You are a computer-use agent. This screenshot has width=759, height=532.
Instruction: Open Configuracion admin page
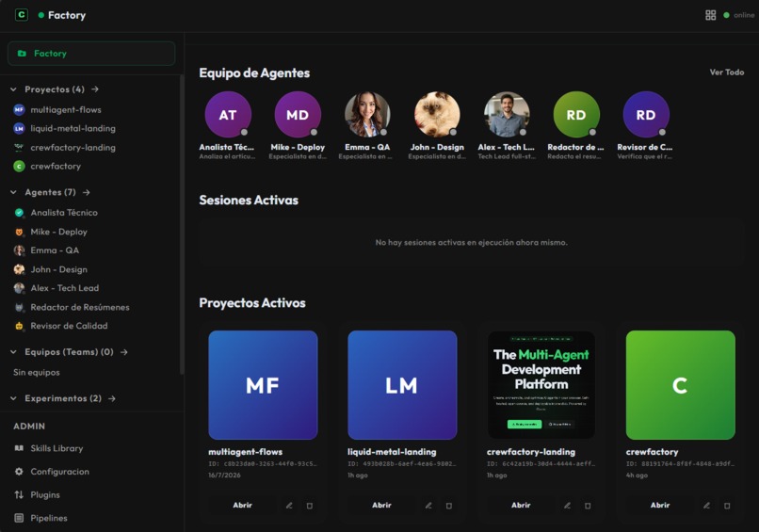(59, 472)
